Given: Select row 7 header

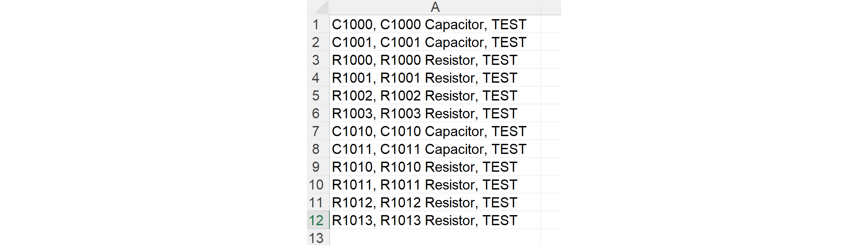Looking at the screenshot, I should (x=316, y=131).
